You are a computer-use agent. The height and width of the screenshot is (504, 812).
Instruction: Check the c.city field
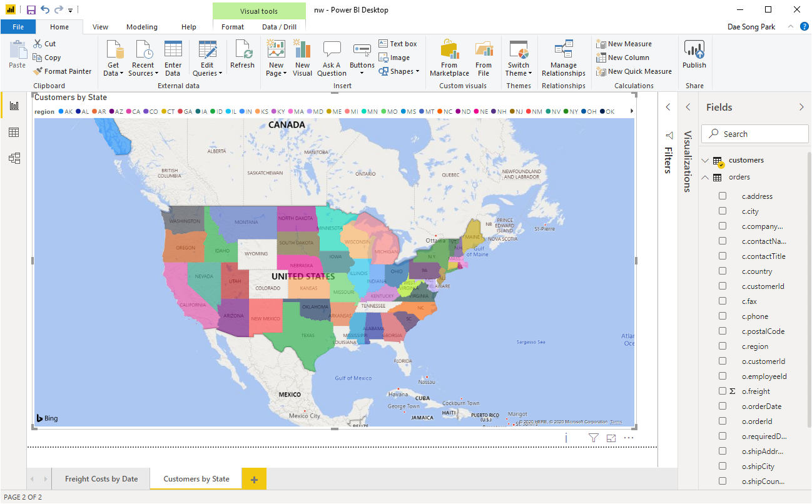[x=723, y=211]
